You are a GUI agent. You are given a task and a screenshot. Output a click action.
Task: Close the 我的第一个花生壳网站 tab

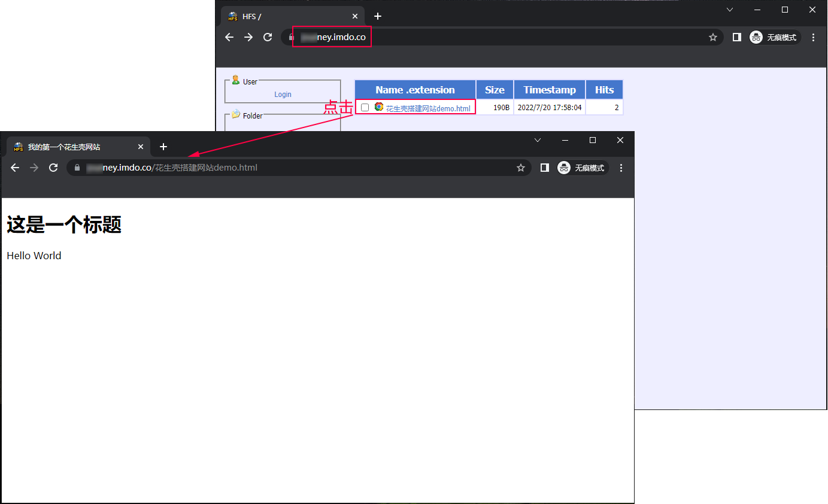[141, 147]
